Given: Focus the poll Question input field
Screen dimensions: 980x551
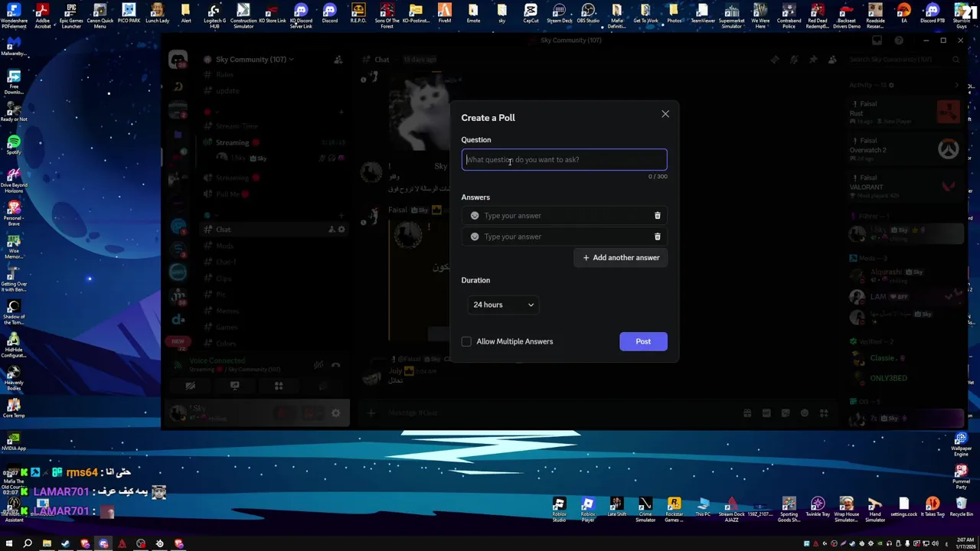Looking at the screenshot, I should click(x=564, y=159).
